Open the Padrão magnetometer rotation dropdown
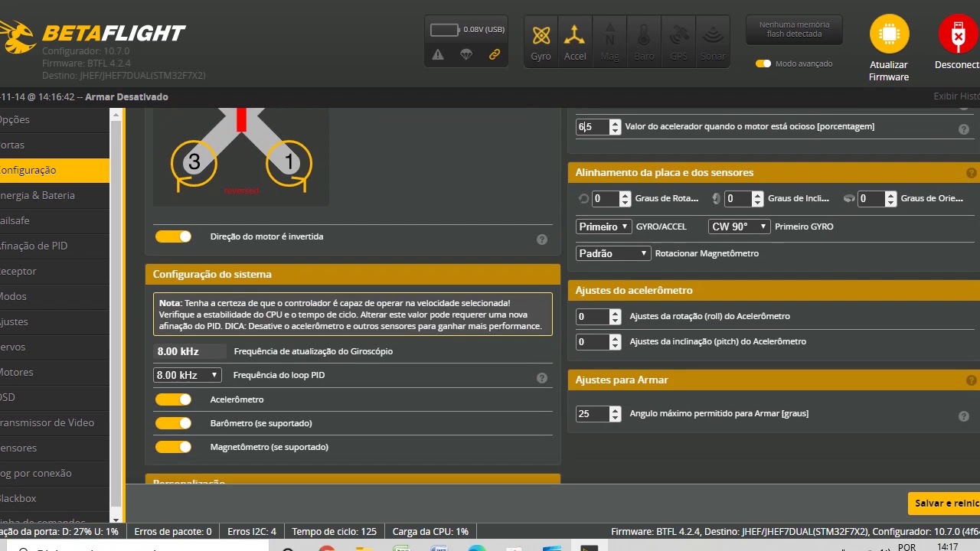Screen dimensions: 980x551 [613, 253]
